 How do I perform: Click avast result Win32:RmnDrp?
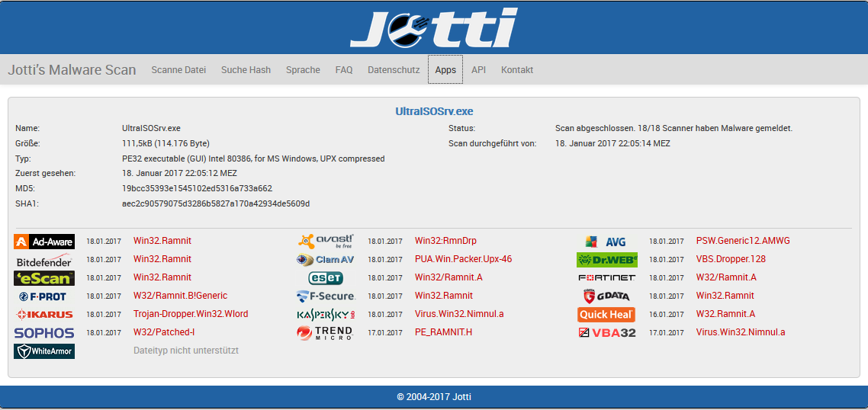pyautogui.click(x=445, y=241)
